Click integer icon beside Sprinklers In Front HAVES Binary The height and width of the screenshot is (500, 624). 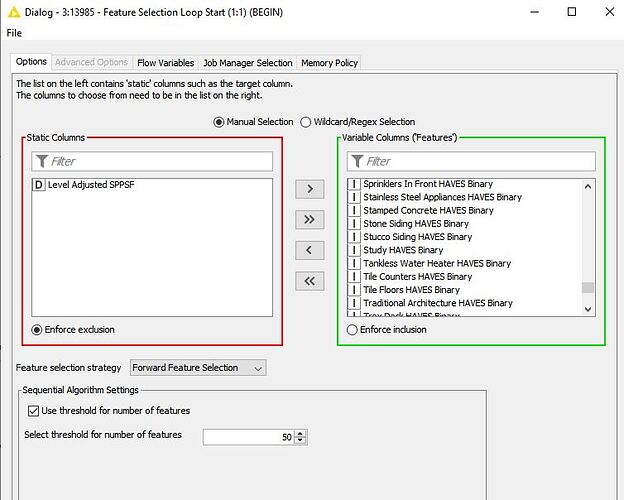353,184
